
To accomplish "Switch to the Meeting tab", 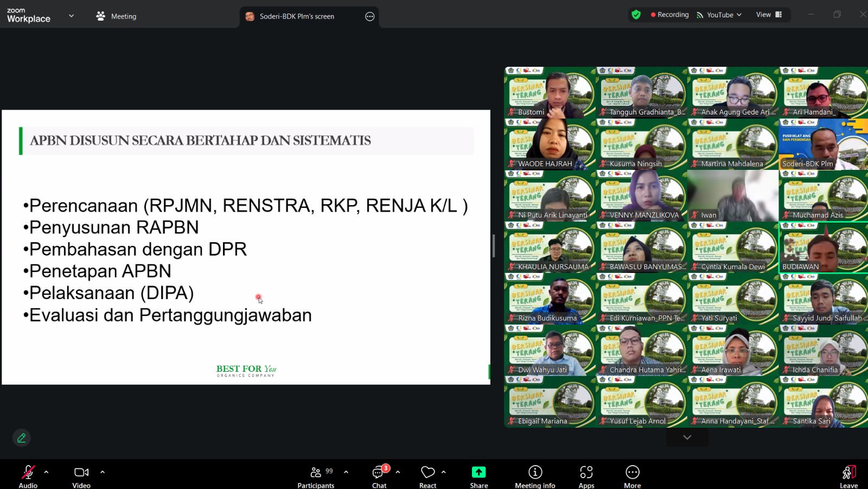I will coord(117,16).
